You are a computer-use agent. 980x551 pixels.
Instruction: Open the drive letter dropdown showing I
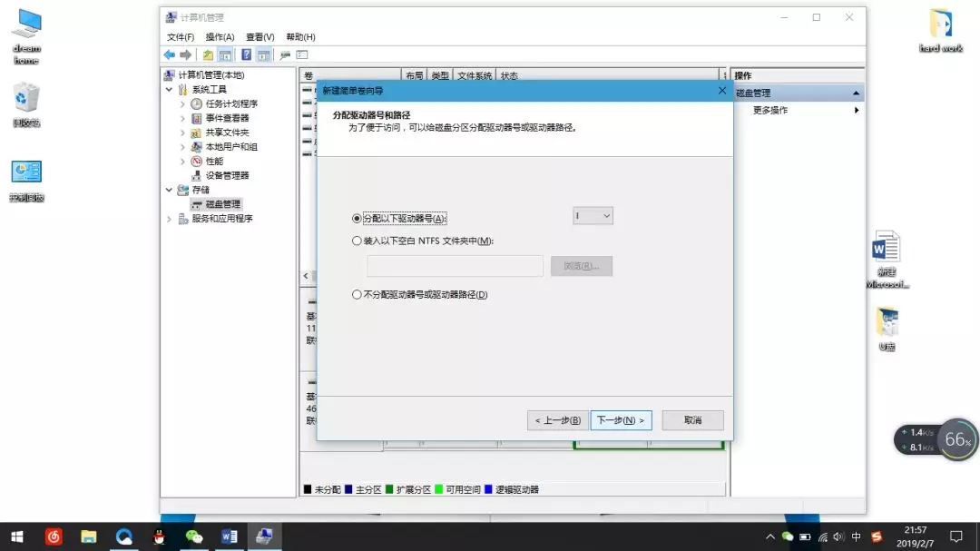[593, 216]
